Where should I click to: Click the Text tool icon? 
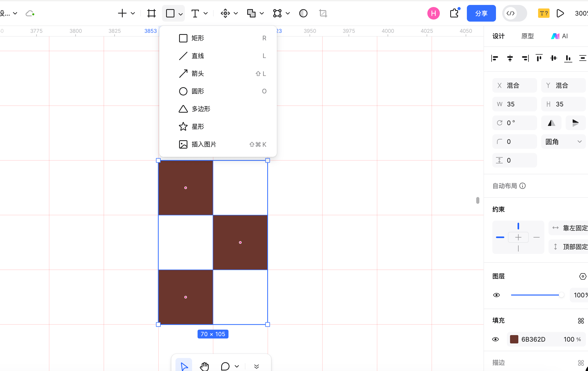coord(195,13)
